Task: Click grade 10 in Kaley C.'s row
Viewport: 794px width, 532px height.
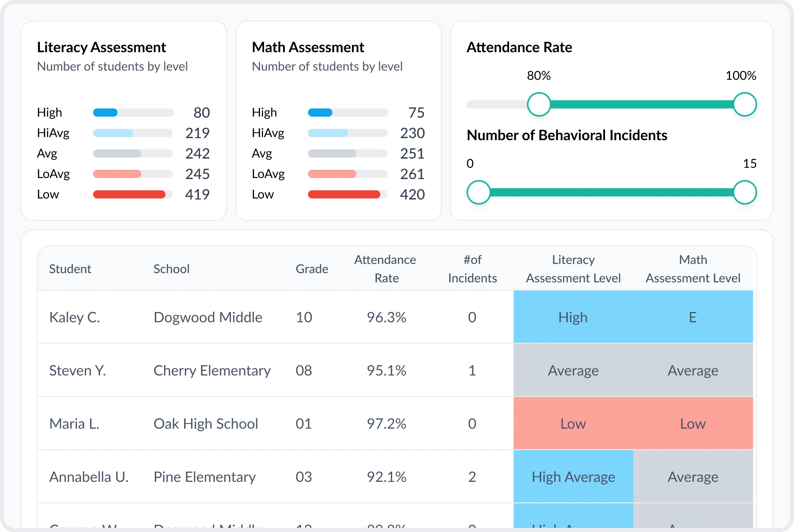Action: coord(304,317)
